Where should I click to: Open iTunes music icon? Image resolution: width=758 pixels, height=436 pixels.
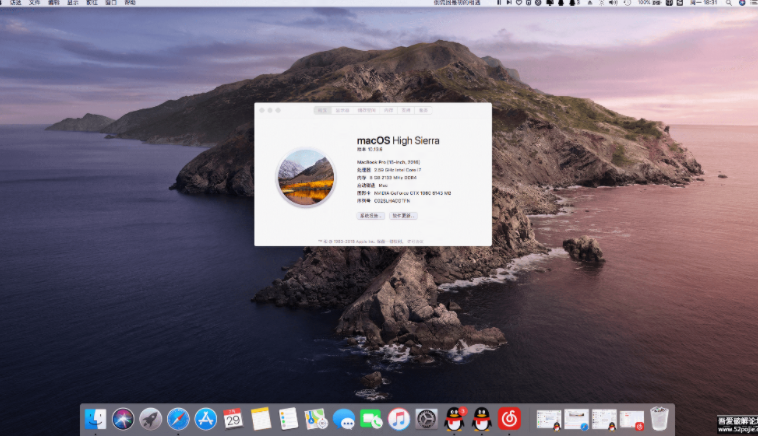coord(399,419)
